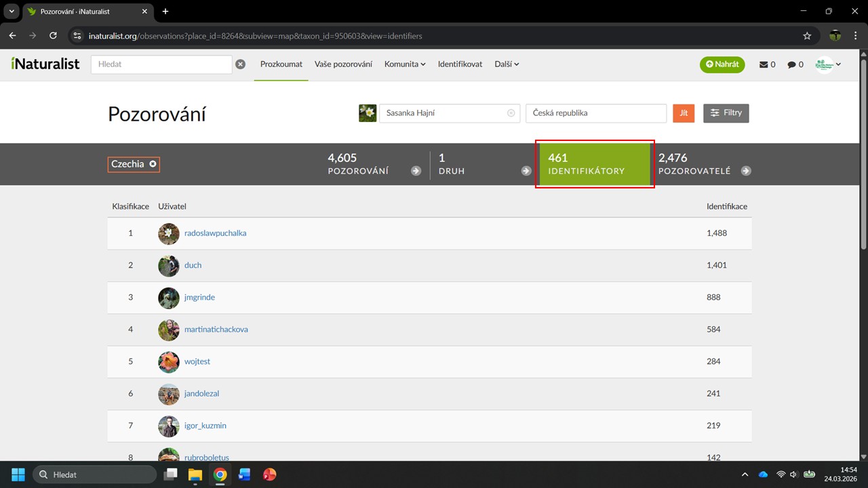Expand the Další dropdown menu
This screenshot has width=868, height=488.
click(507, 64)
